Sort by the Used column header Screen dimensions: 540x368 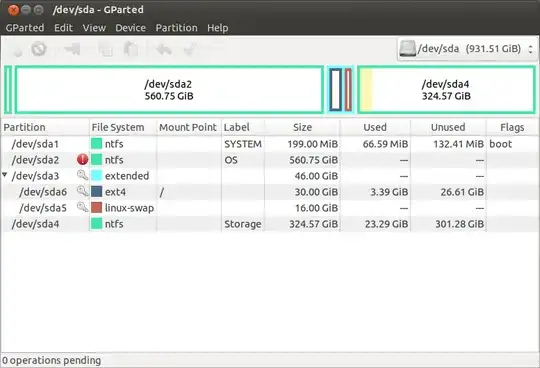coord(375,127)
